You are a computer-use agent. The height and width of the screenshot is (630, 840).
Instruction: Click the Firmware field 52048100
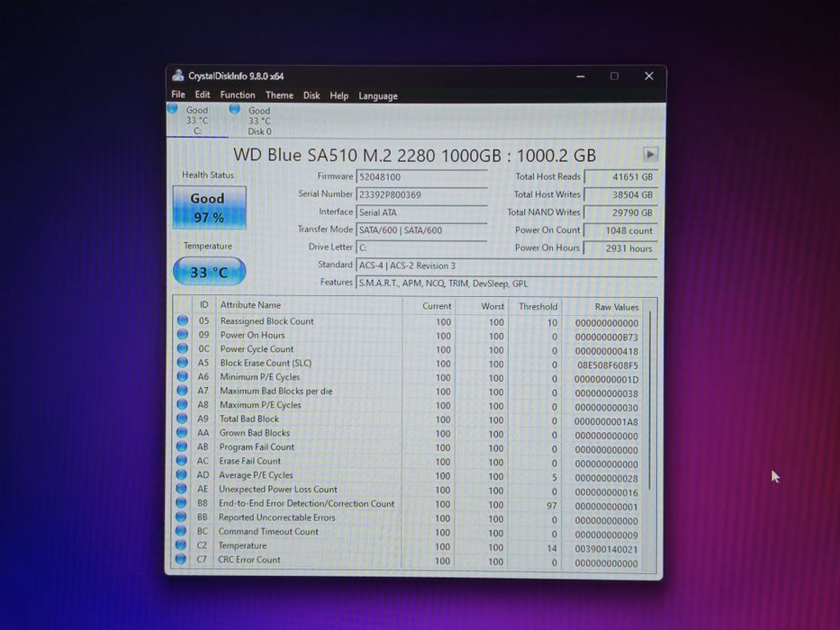click(x=421, y=176)
